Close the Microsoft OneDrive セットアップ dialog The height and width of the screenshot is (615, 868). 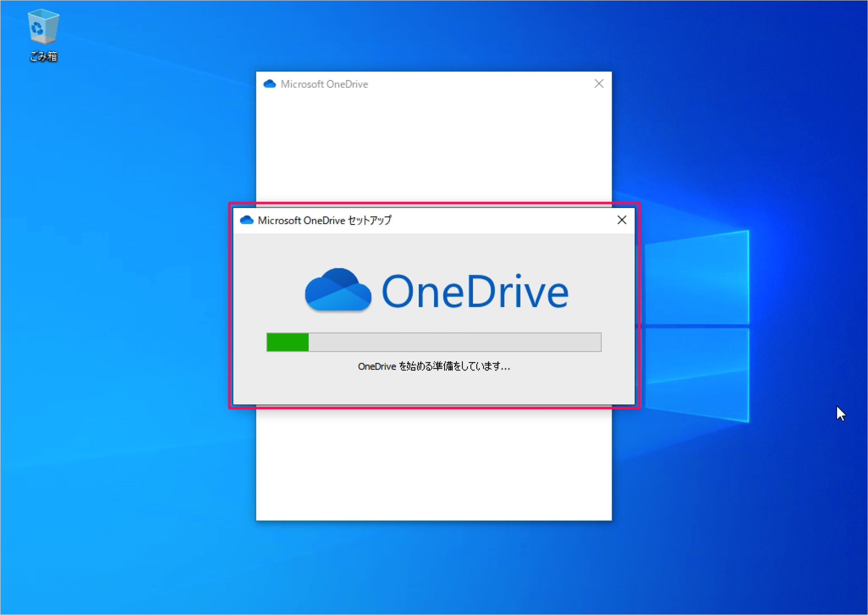tap(622, 220)
